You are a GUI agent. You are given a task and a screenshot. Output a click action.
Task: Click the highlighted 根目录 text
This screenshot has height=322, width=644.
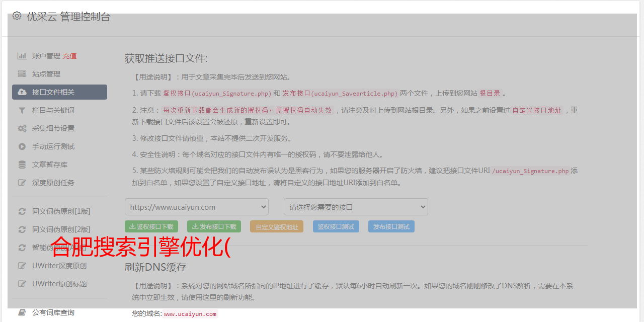(490, 94)
